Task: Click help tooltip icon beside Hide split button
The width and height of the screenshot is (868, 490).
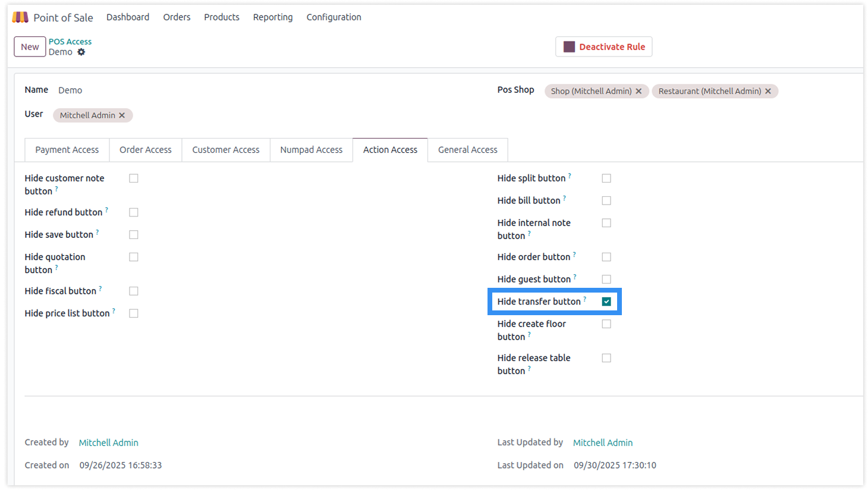Action: 570,176
